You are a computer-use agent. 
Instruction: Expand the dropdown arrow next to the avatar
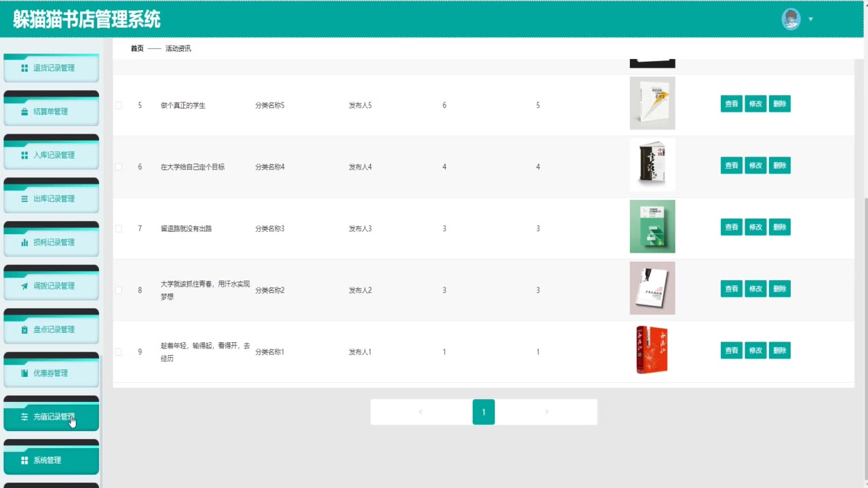[x=811, y=19]
